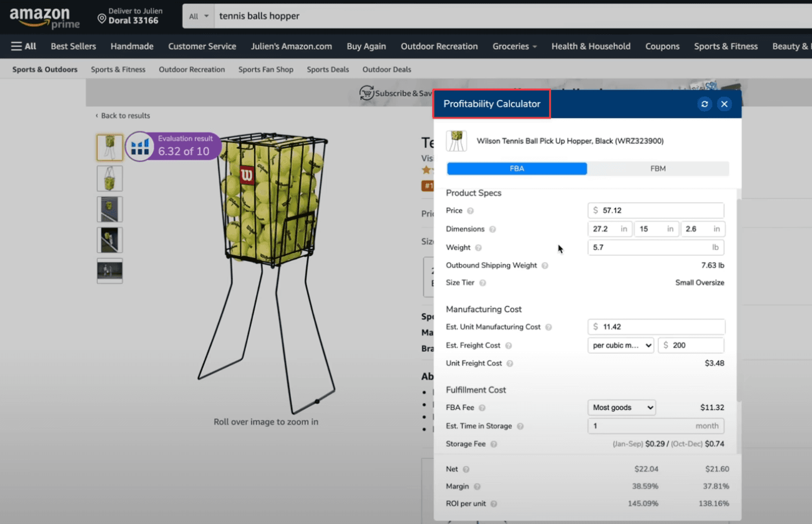Viewport: 812px width, 524px height.
Task: Click the Est. Freight Cost help icon
Action: pyautogui.click(x=509, y=346)
